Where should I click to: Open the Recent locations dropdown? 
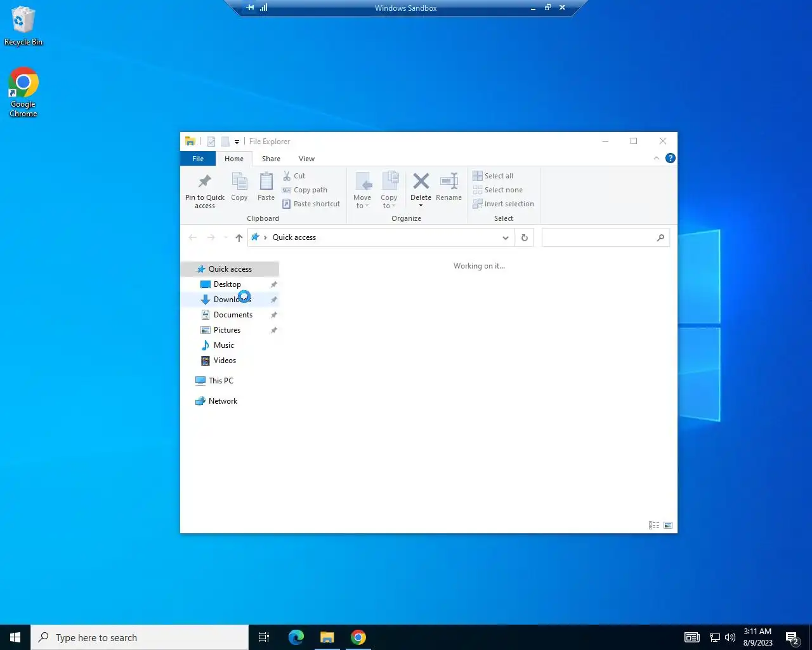[x=225, y=237]
